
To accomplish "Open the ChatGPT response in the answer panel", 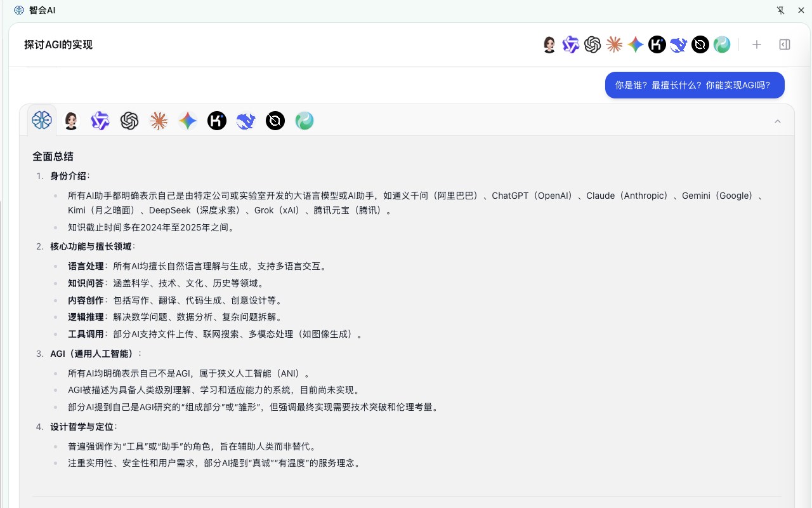I will (129, 121).
